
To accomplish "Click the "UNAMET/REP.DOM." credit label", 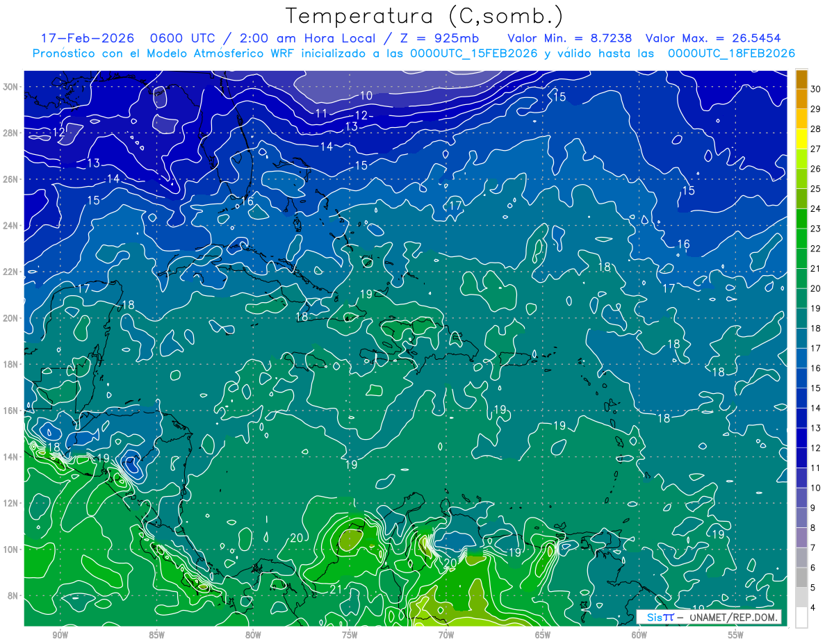I will click(733, 618).
